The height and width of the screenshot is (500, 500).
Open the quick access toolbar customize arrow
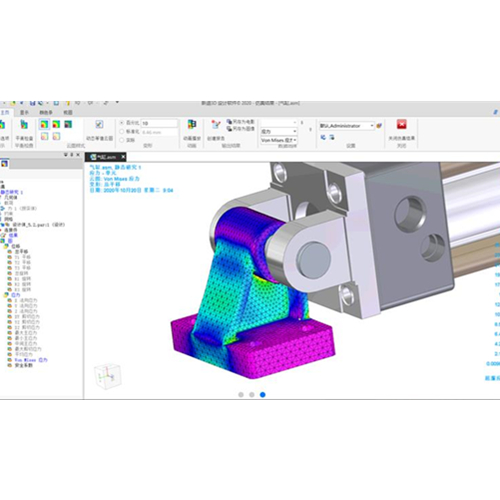pos(117,103)
